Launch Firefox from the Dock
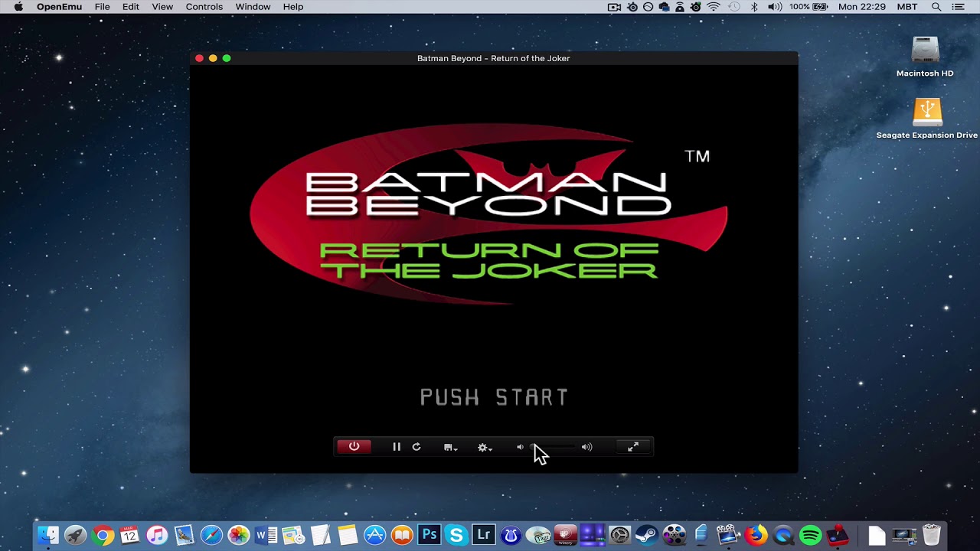Image resolution: width=980 pixels, height=551 pixels. pyautogui.click(x=756, y=535)
